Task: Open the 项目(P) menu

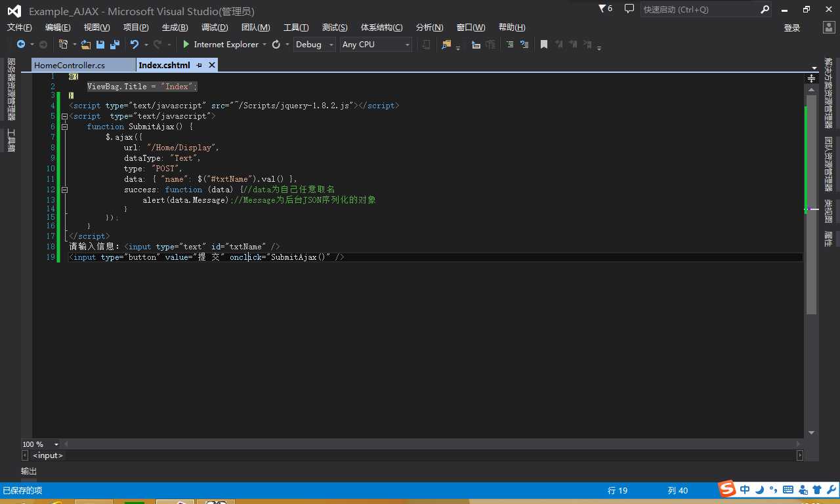Action: (136, 27)
